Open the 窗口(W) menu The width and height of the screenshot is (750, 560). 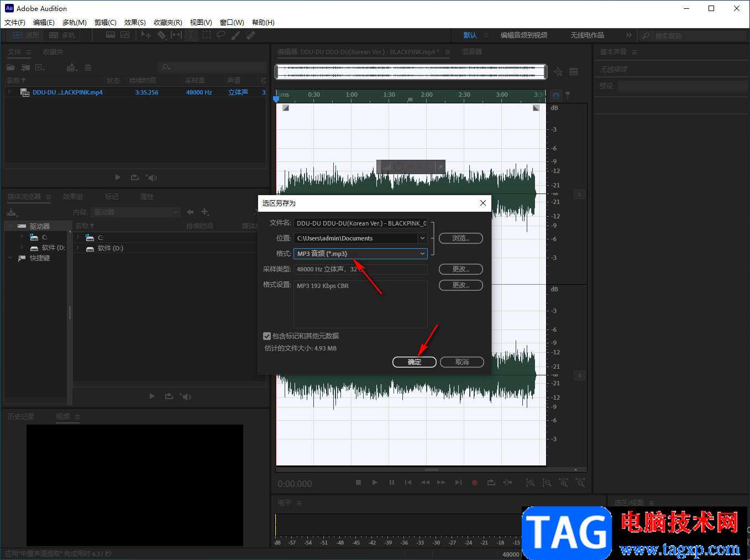tap(232, 23)
